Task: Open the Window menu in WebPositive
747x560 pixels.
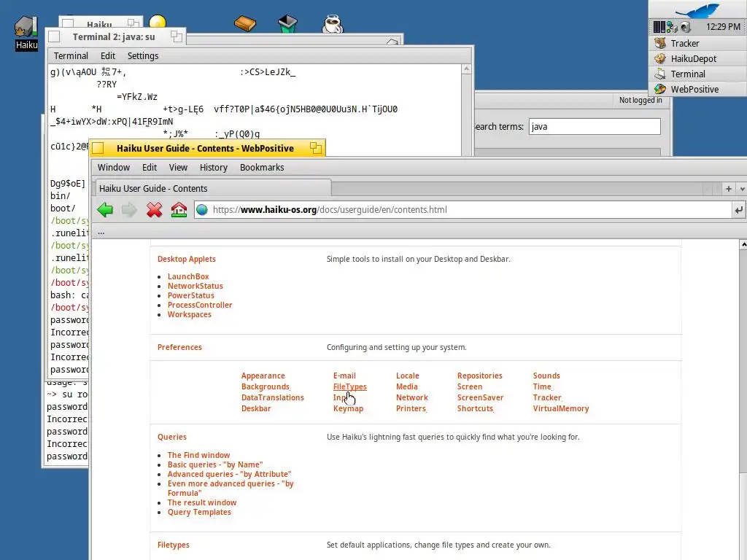Action: point(113,168)
